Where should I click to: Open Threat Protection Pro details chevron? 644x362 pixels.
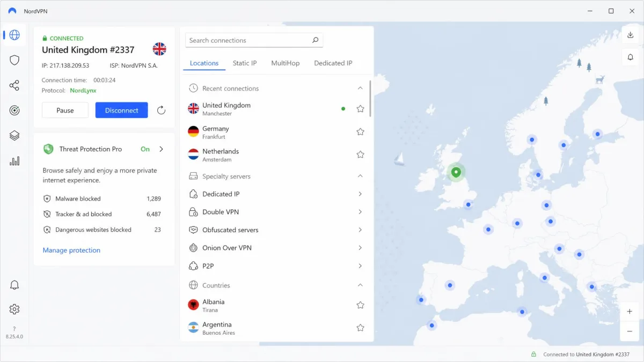coord(161,149)
